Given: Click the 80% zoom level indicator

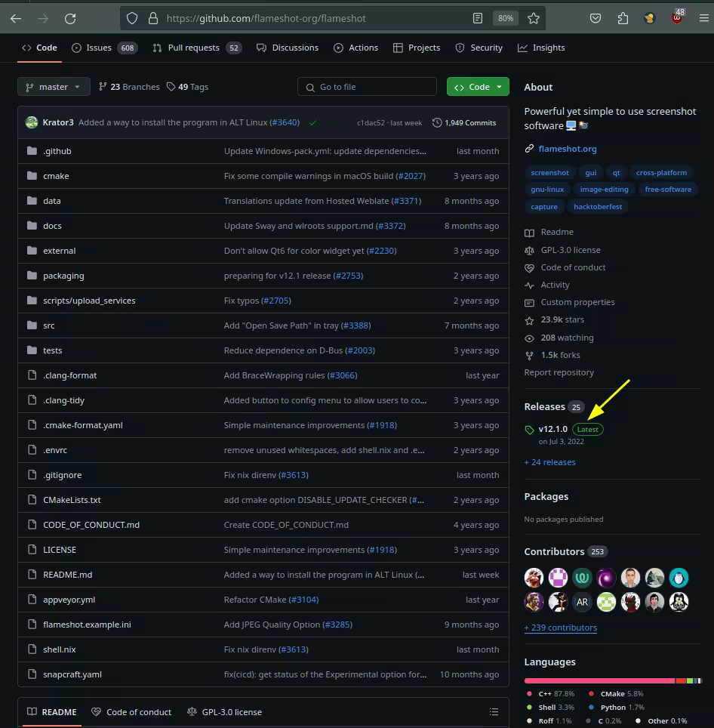Looking at the screenshot, I should coord(505,18).
